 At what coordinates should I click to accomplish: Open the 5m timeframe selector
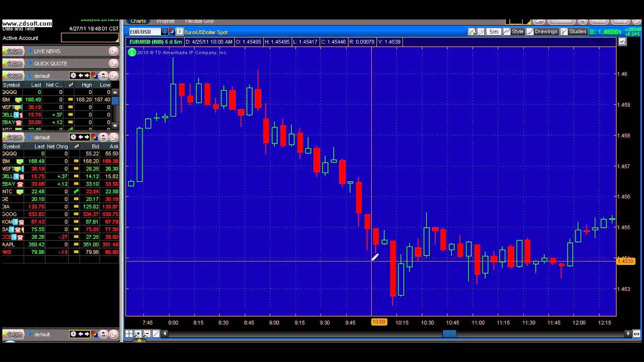click(494, 32)
